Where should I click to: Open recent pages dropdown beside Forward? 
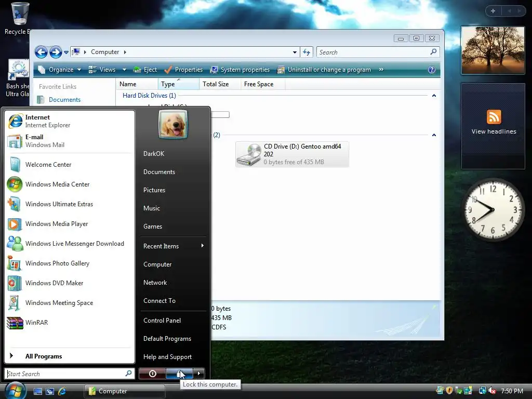[x=66, y=52]
